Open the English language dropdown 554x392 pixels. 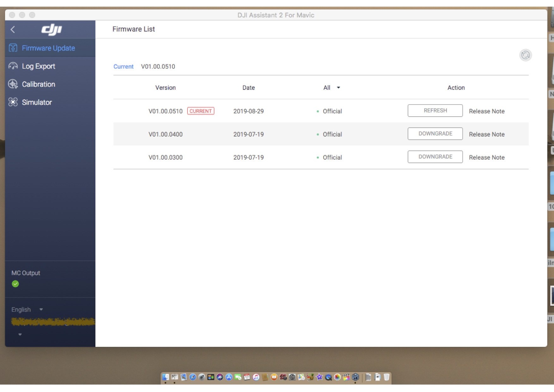coord(27,309)
